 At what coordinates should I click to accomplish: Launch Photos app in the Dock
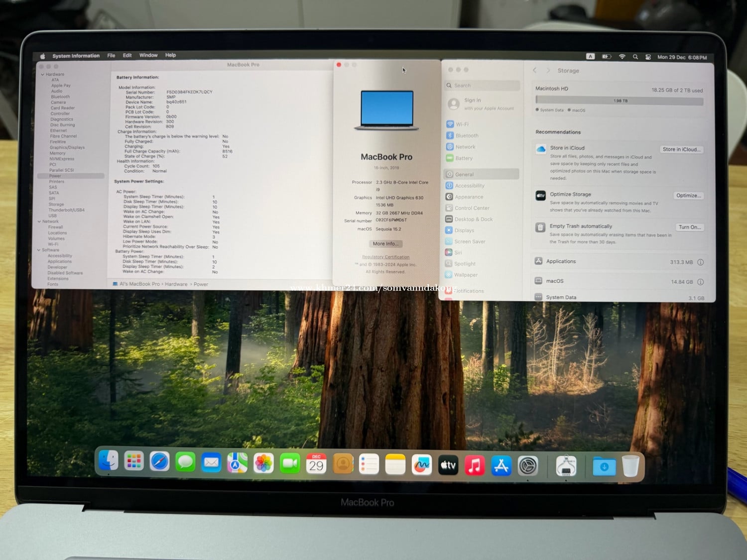tap(263, 464)
